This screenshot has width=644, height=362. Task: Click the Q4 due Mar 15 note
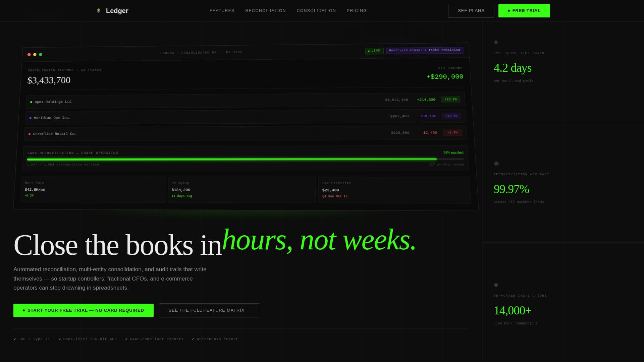335,196
